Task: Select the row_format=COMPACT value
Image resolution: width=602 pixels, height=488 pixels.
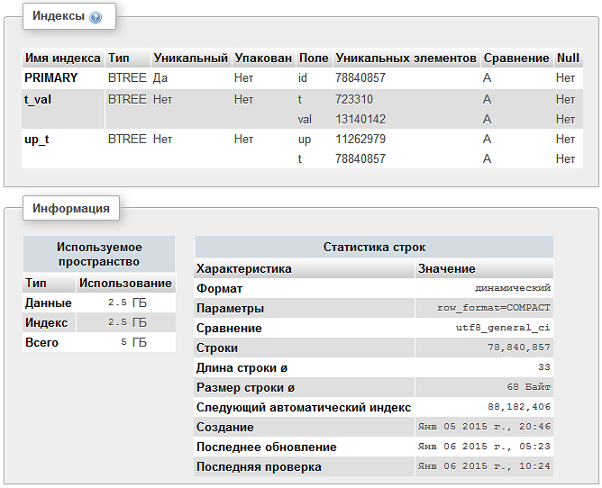Action: [x=494, y=308]
